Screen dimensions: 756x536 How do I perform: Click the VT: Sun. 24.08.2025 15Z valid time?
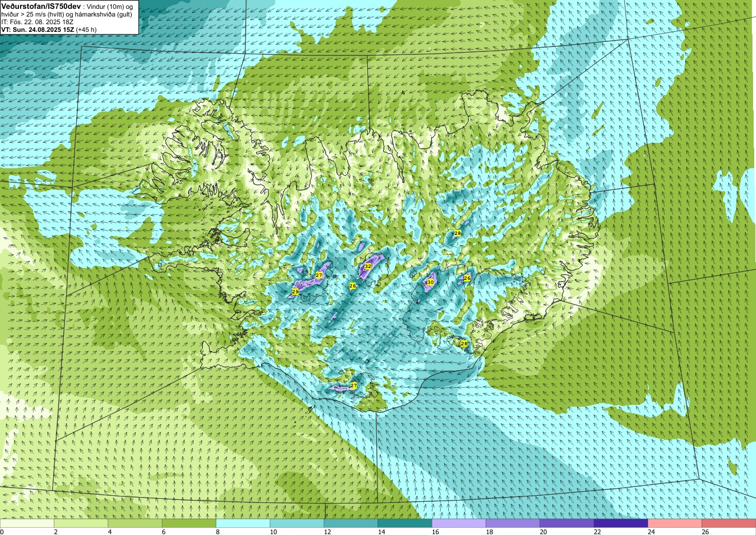coord(38,30)
